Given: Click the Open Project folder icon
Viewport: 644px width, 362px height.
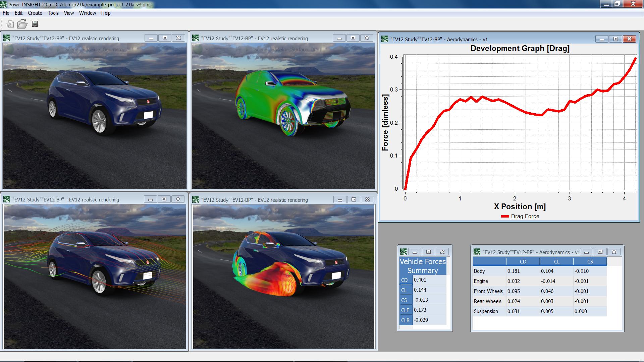Looking at the screenshot, I should point(22,24).
